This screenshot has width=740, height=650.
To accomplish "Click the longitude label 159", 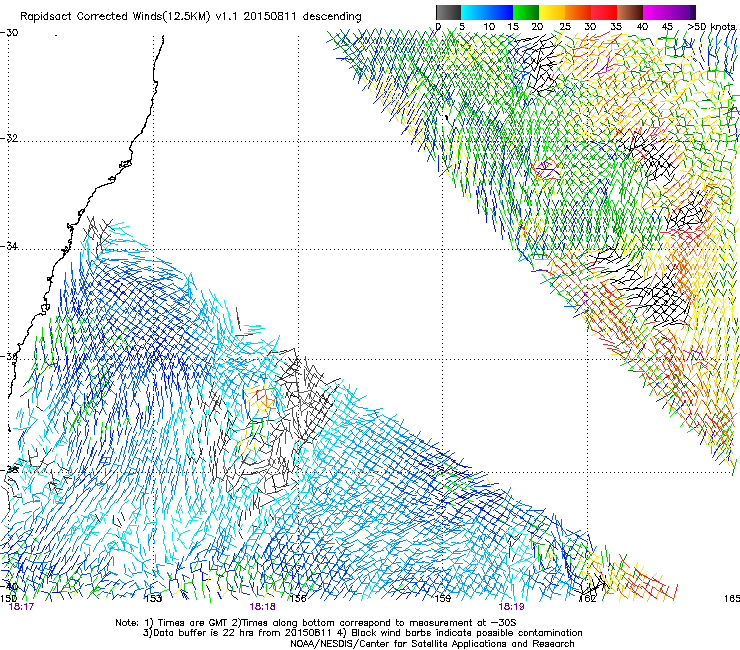I will tap(442, 598).
